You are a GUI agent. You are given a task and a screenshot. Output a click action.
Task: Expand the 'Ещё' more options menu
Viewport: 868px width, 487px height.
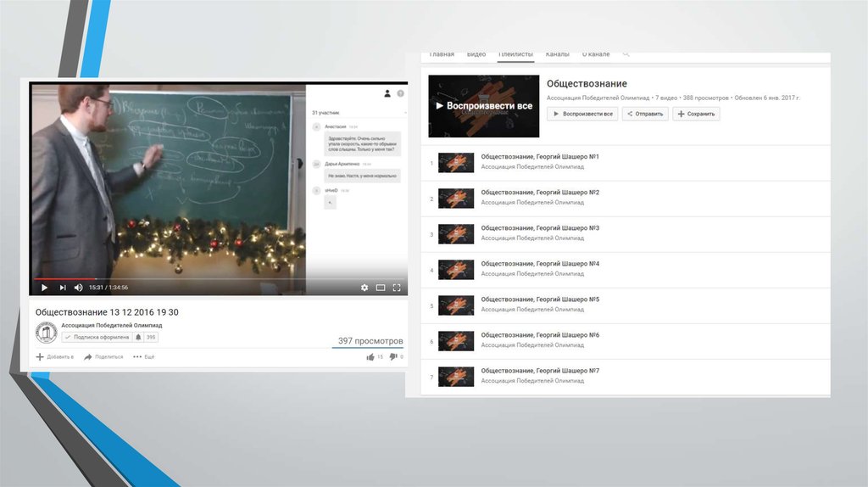point(143,357)
